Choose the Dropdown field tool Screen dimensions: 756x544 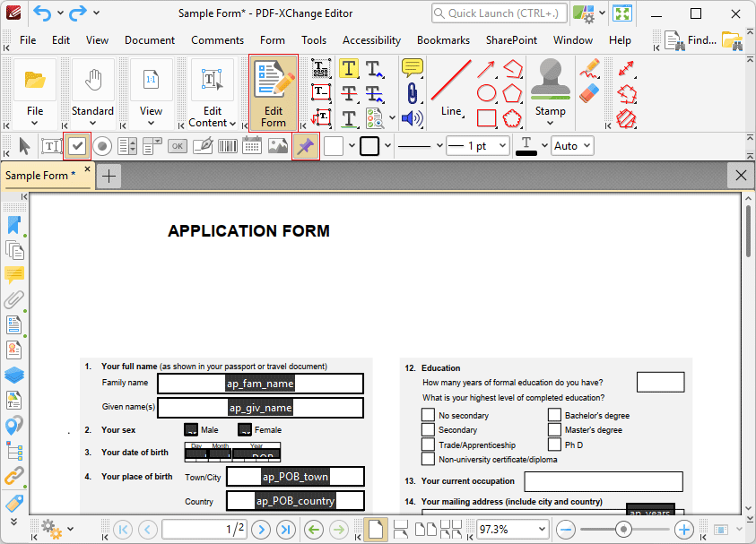[152, 146]
